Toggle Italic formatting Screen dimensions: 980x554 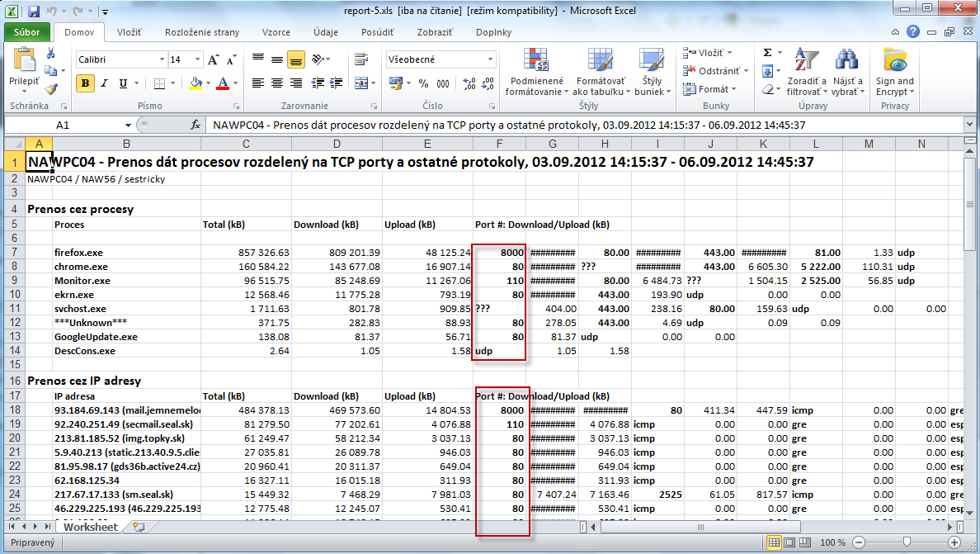(105, 83)
